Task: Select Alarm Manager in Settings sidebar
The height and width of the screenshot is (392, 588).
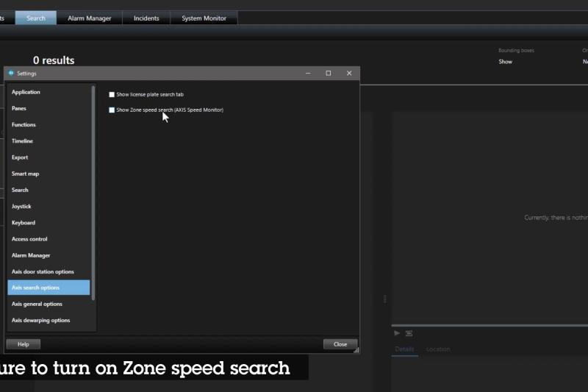Action: coord(49,255)
